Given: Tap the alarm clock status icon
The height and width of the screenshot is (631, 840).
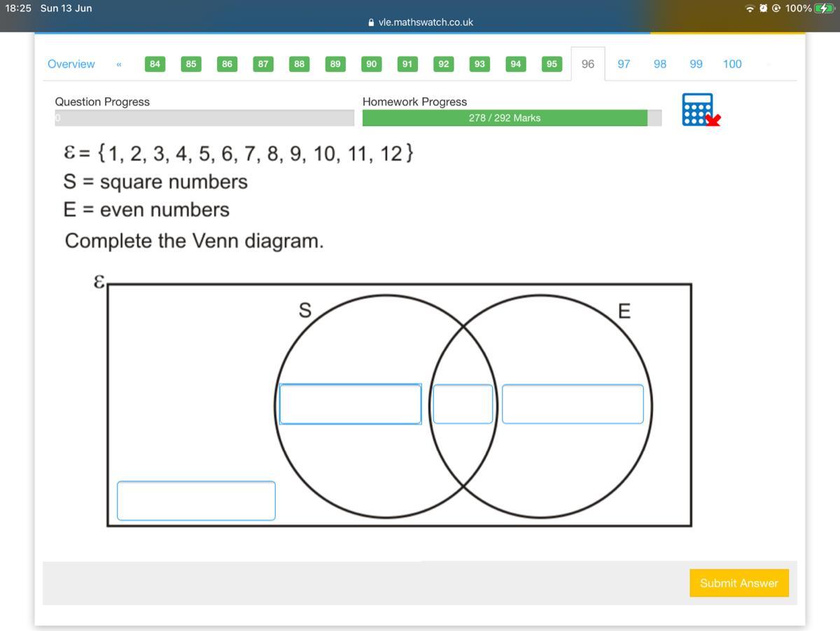Looking at the screenshot, I should [x=763, y=8].
